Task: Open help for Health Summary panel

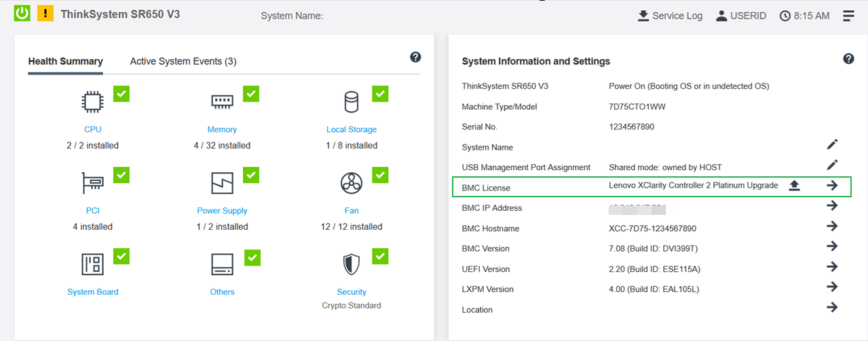Action: (415, 58)
